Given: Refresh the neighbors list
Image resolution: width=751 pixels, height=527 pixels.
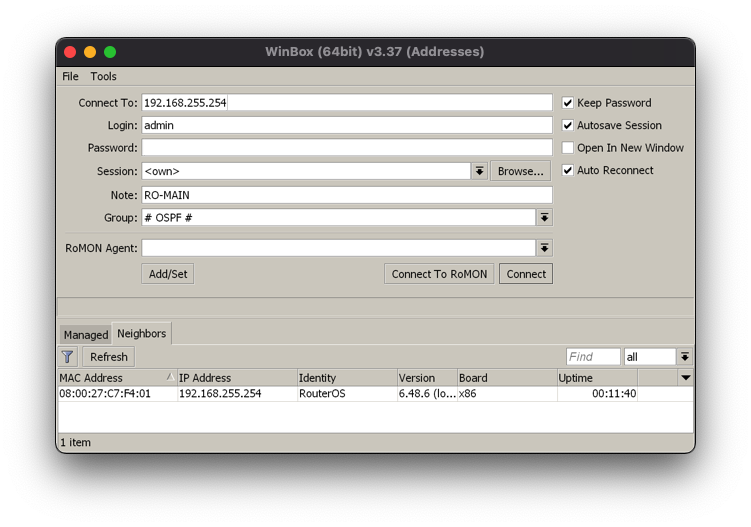Looking at the screenshot, I should [x=108, y=357].
